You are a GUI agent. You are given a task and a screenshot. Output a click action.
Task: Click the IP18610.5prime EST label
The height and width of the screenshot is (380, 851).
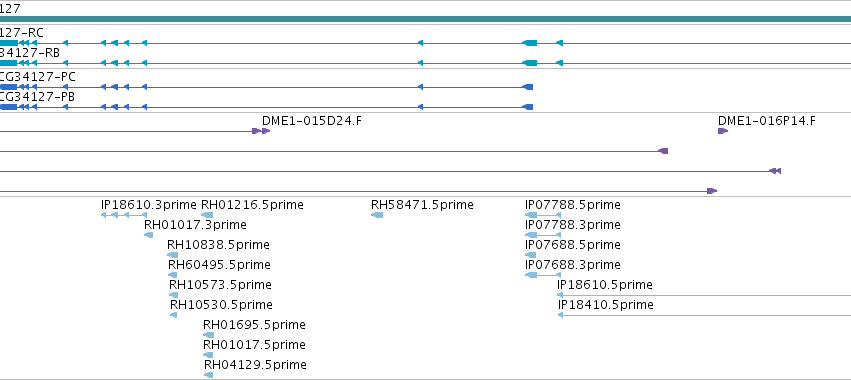tap(605, 285)
